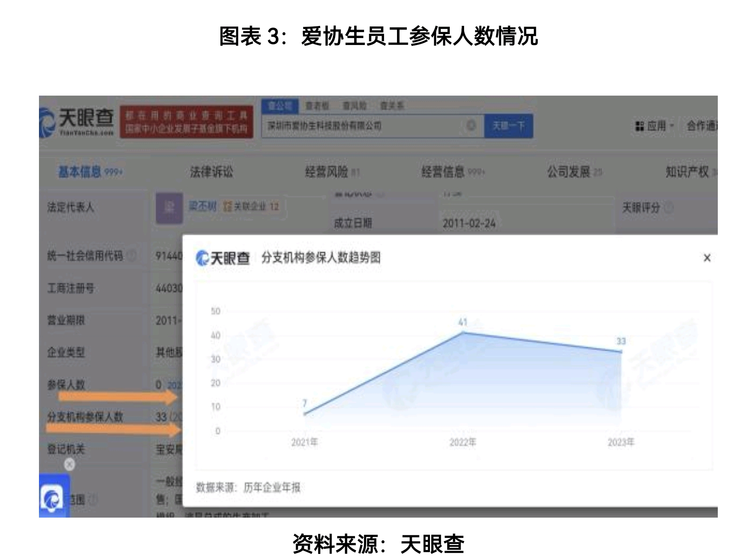Switch to the 查公司 search tab
The image size is (752, 560).
pos(280,106)
